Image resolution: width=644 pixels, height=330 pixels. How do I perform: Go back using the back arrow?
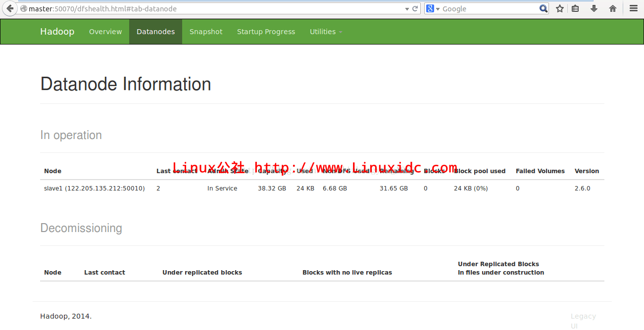[9, 8]
